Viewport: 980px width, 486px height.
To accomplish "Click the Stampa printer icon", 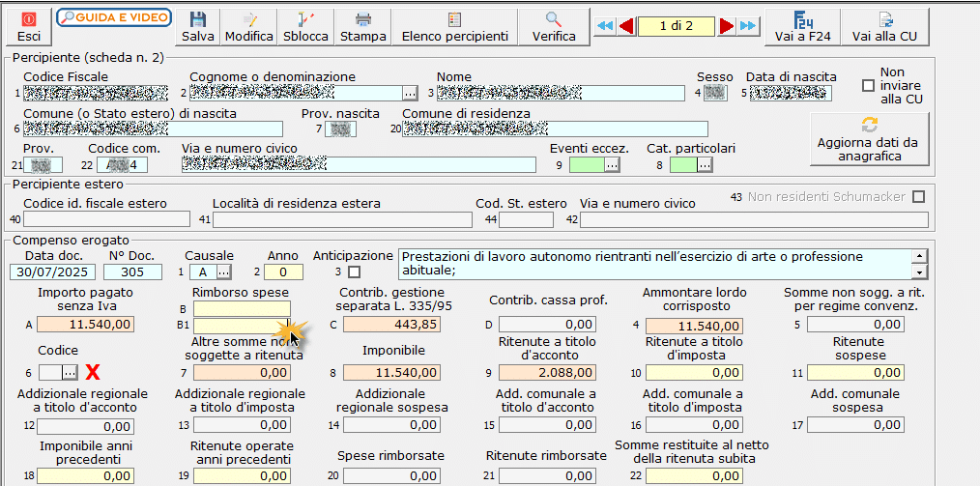I will pyautogui.click(x=363, y=19).
